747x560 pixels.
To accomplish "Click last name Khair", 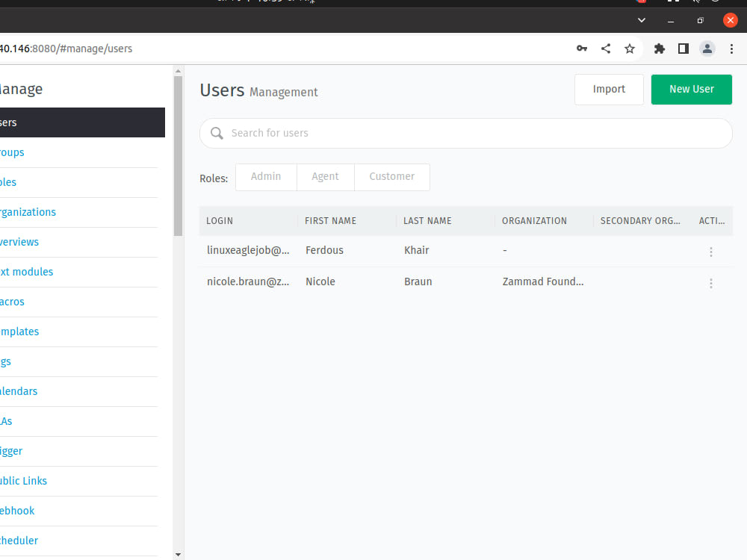I will pyautogui.click(x=417, y=250).
